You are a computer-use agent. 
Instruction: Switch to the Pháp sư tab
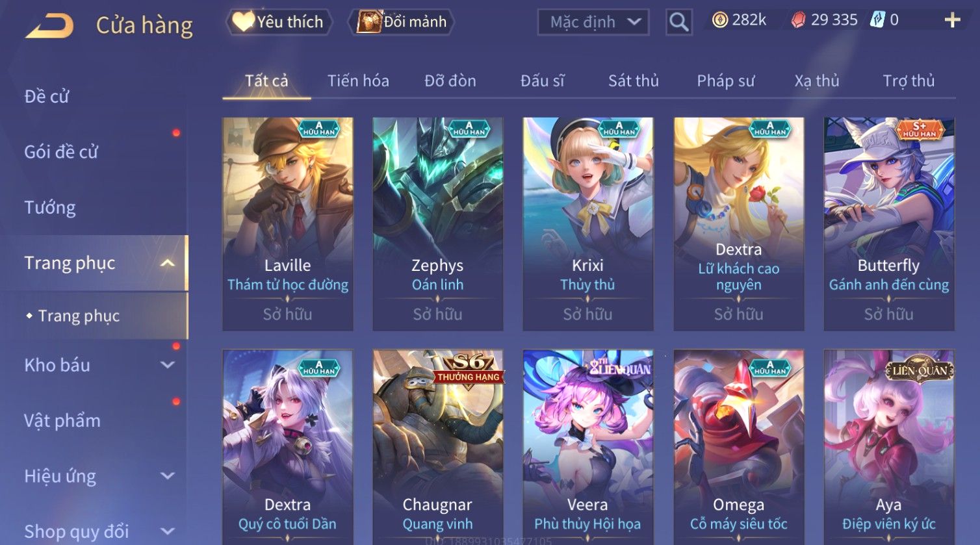coord(726,81)
